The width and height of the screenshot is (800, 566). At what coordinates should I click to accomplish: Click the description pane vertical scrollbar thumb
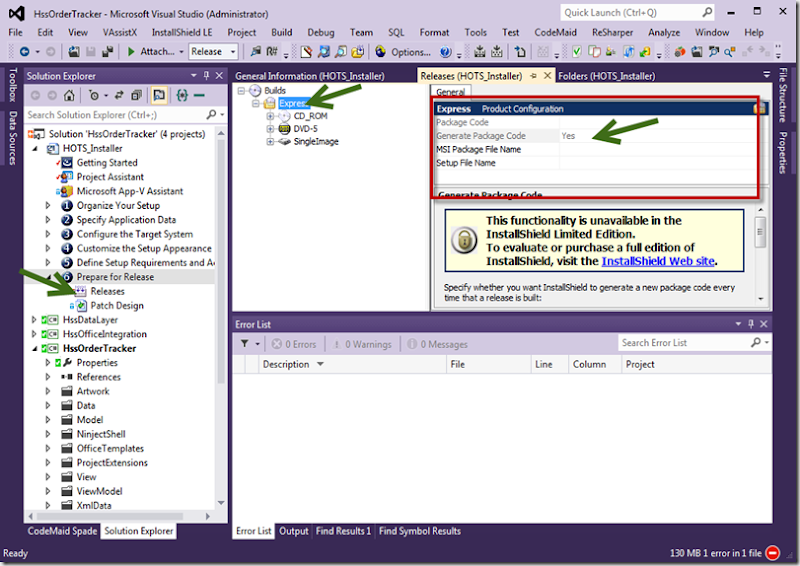point(760,232)
